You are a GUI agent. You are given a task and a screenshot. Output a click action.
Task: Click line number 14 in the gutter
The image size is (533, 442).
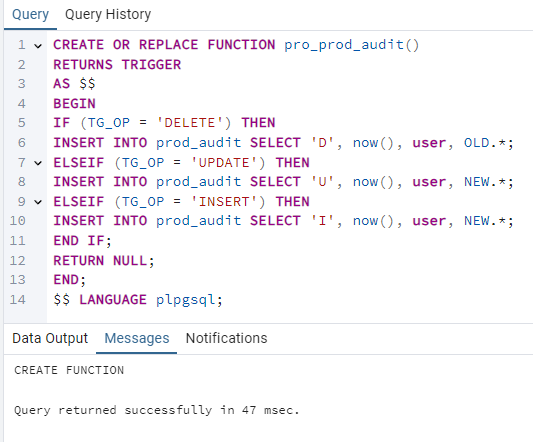click(x=18, y=300)
